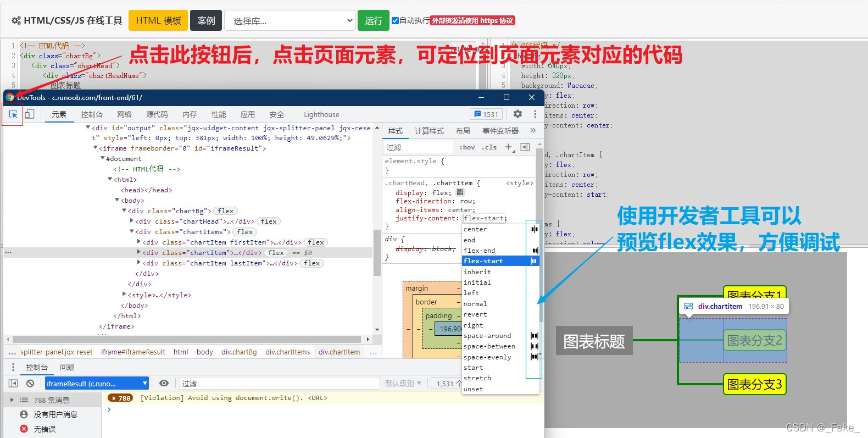Expand the 788 条消息 group
The width and height of the screenshot is (868, 438).
click(12, 400)
